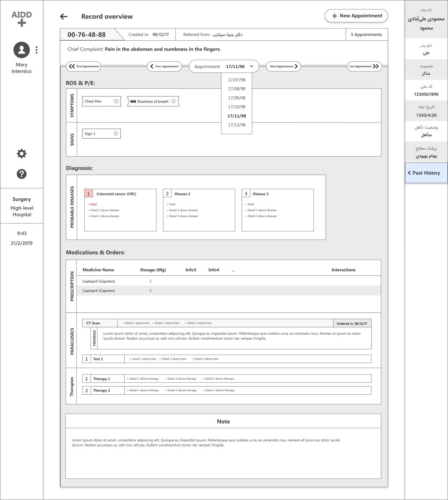Click birth date 1343/4/20
The image size is (448, 500).
426,115
